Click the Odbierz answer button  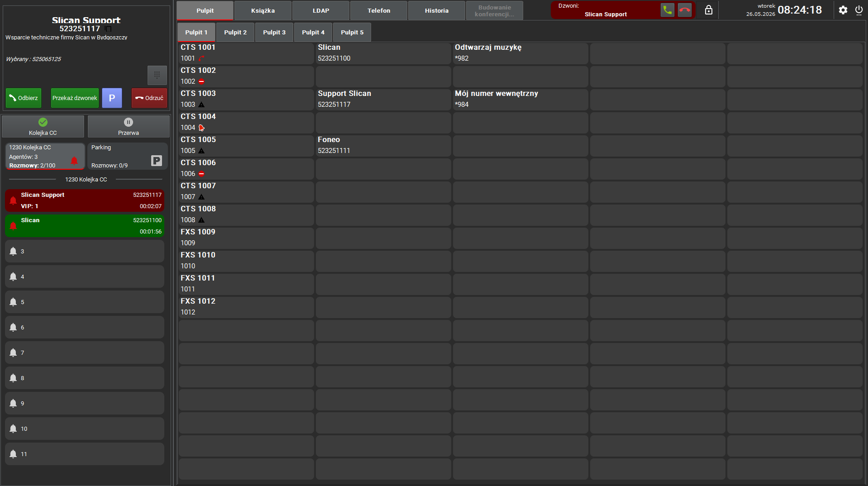pos(24,98)
